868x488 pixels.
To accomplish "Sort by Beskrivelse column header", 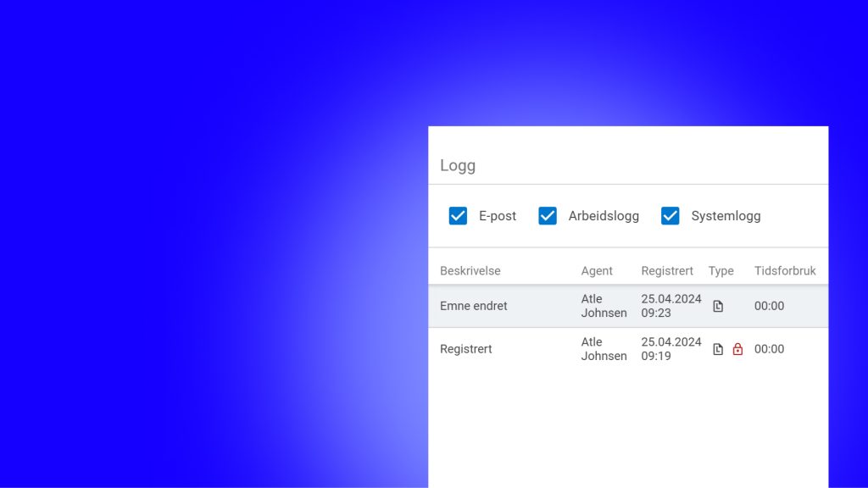I will point(470,270).
